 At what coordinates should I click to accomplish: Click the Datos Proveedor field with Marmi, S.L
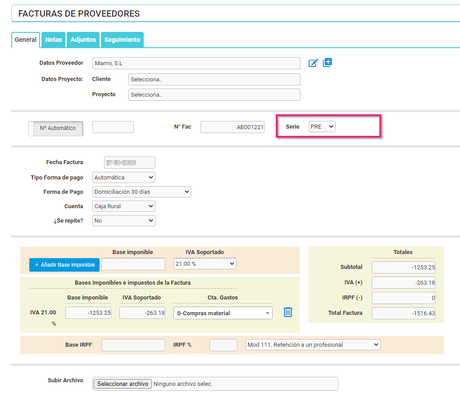(196, 63)
